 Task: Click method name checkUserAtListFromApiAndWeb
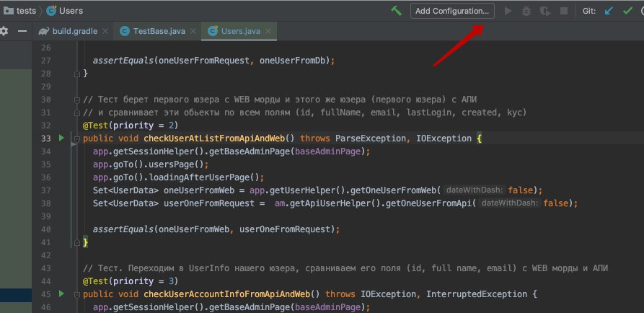pos(214,138)
